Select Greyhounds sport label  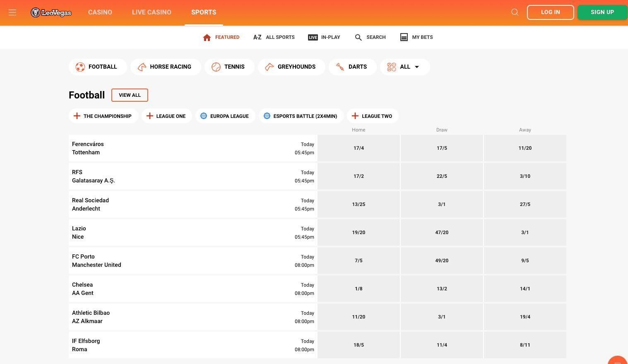click(296, 67)
